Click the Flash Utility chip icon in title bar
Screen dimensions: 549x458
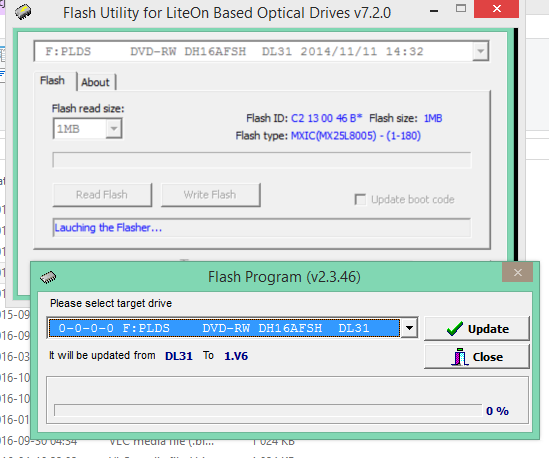[23, 12]
